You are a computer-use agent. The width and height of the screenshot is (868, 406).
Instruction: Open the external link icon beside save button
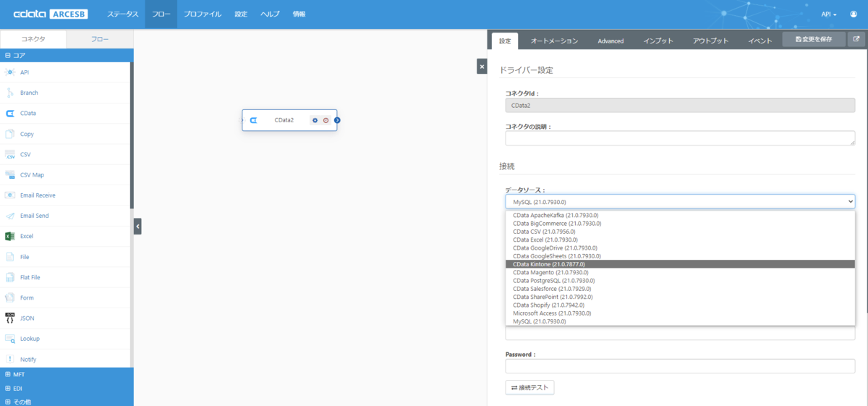pyautogui.click(x=857, y=40)
